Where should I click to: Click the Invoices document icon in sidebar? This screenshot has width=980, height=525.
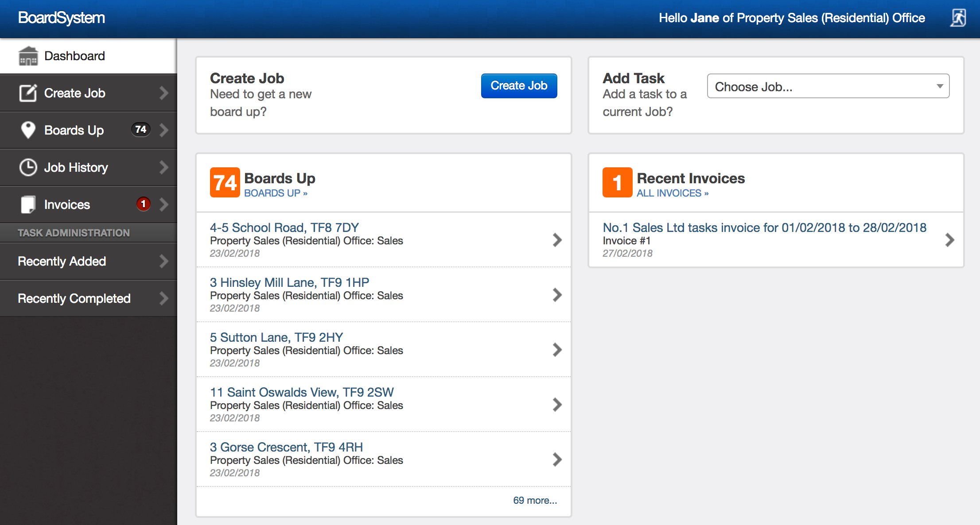click(x=28, y=205)
